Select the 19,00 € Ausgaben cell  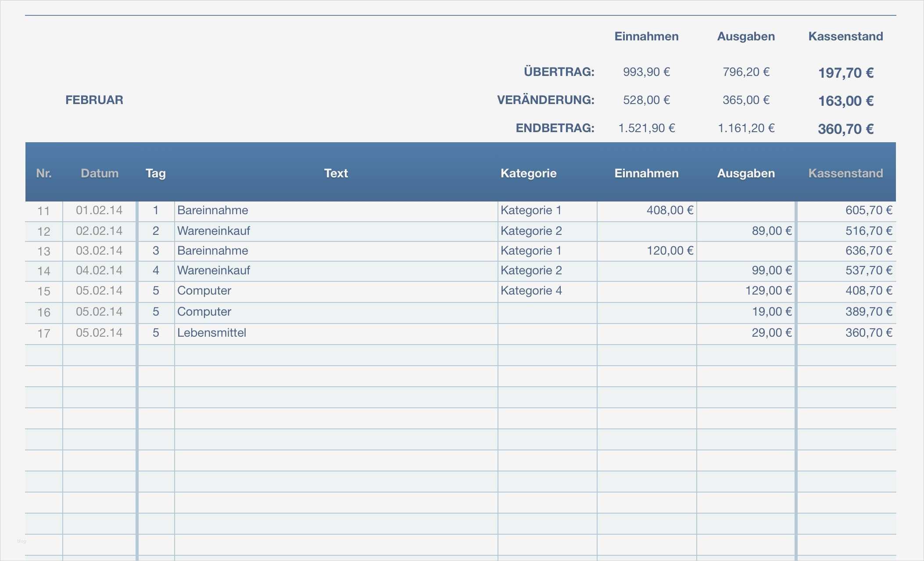click(771, 312)
